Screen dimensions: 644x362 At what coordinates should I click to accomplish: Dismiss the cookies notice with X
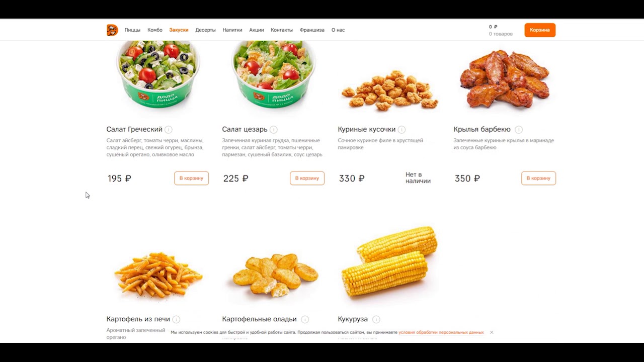(492, 332)
